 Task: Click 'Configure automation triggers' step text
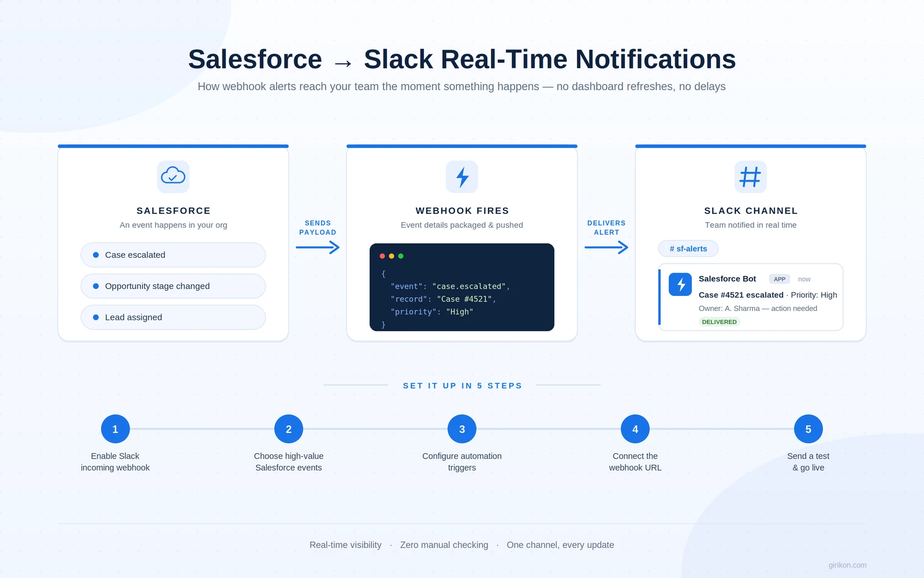[462, 462]
